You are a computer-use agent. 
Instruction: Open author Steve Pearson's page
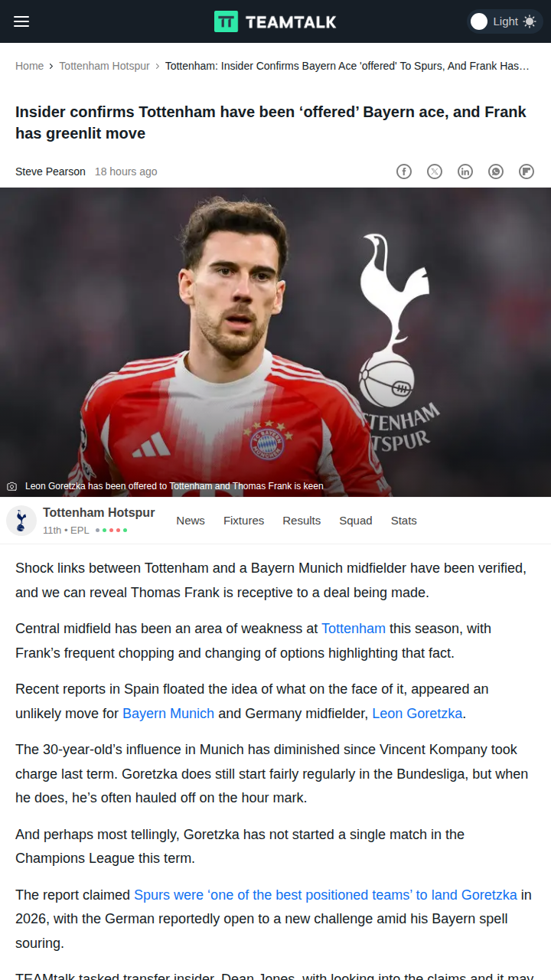pos(51,171)
